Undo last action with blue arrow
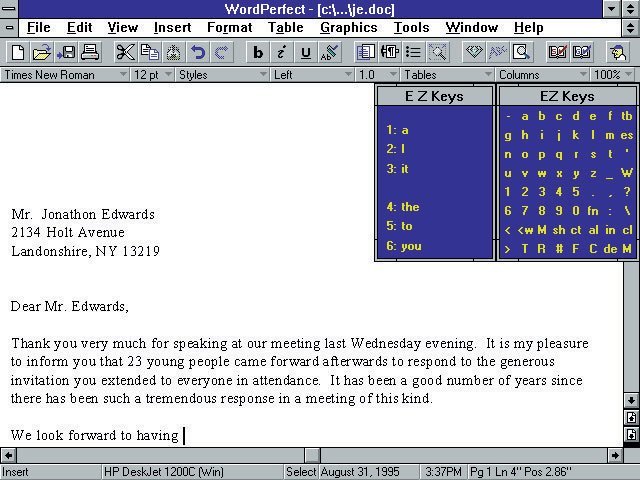Viewport: 640px width, 480px height. [x=198, y=52]
